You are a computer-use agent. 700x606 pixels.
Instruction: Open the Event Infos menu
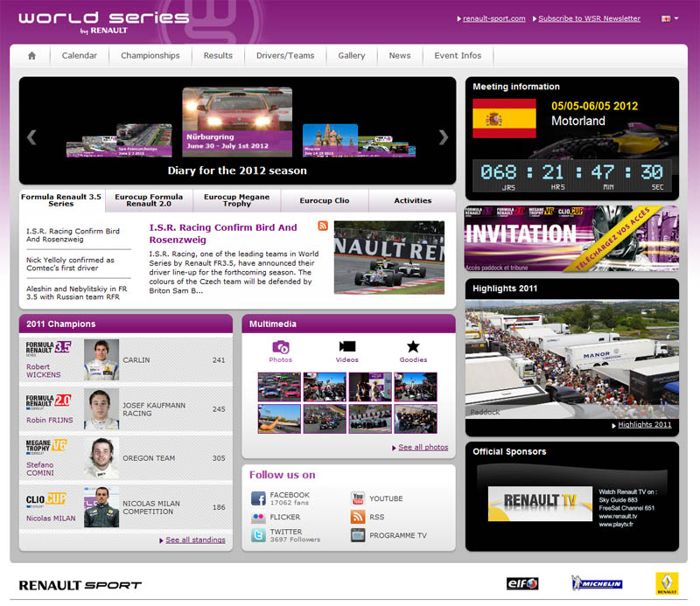458,56
